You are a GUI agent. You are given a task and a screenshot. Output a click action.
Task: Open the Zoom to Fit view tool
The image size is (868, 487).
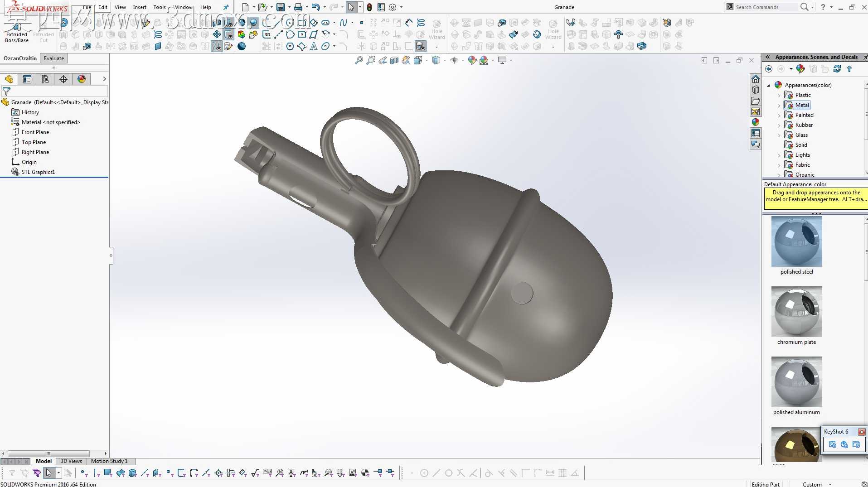359,60
